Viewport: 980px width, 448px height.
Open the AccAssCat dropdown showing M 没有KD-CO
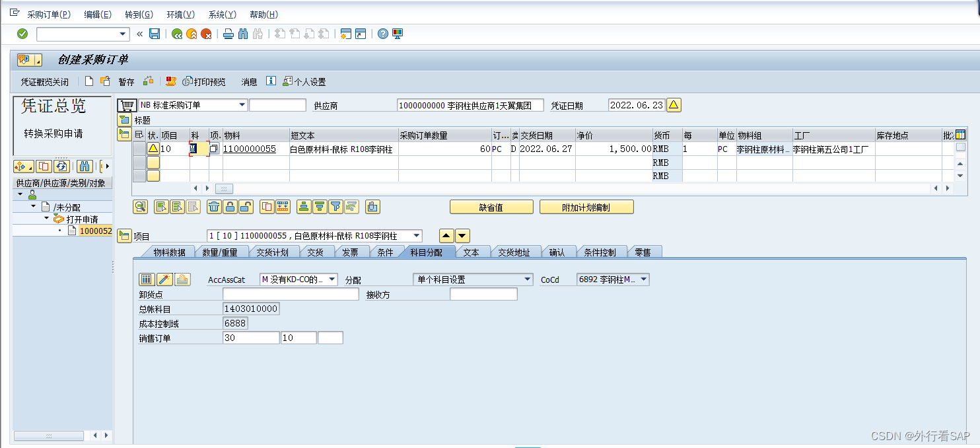pos(332,279)
